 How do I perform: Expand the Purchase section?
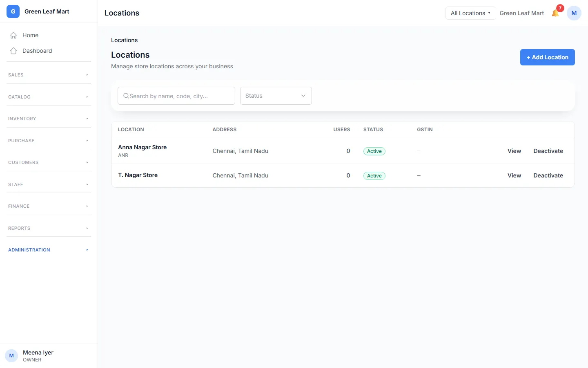(x=49, y=141)
